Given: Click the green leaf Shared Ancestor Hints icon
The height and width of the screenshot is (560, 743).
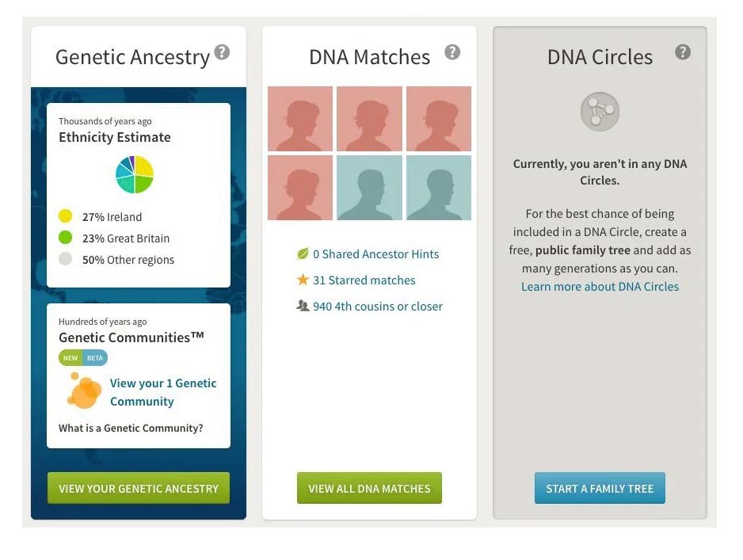Looking at the screenshot, I should 303,254.
